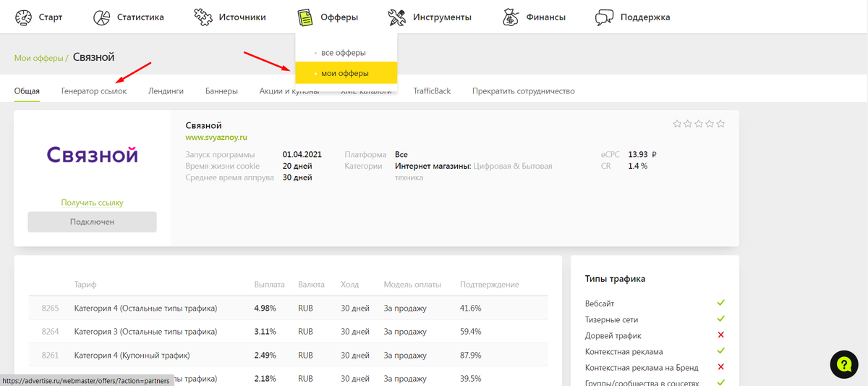Open the www.svyaznoy.ru link
This screenshot has width=868, height=386.
(216, 137)
